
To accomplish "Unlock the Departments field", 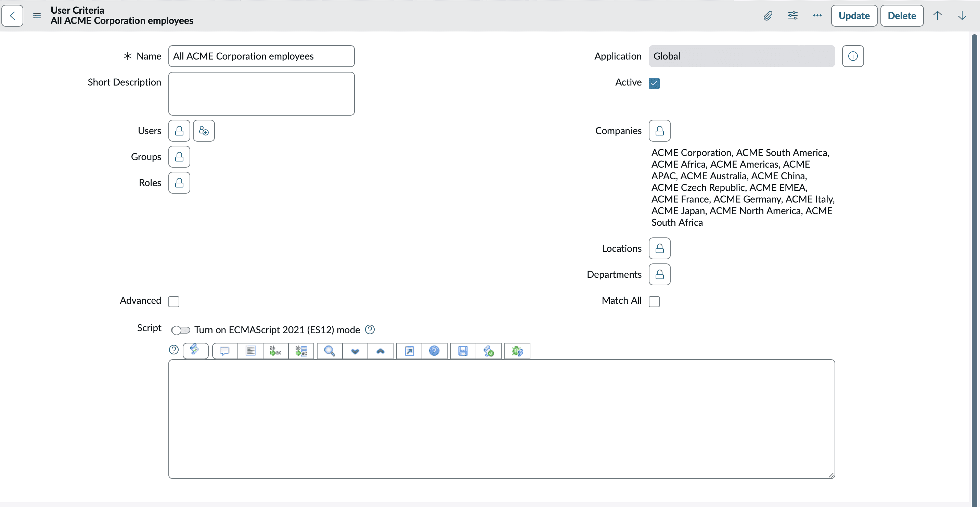I will pos(659,275).
